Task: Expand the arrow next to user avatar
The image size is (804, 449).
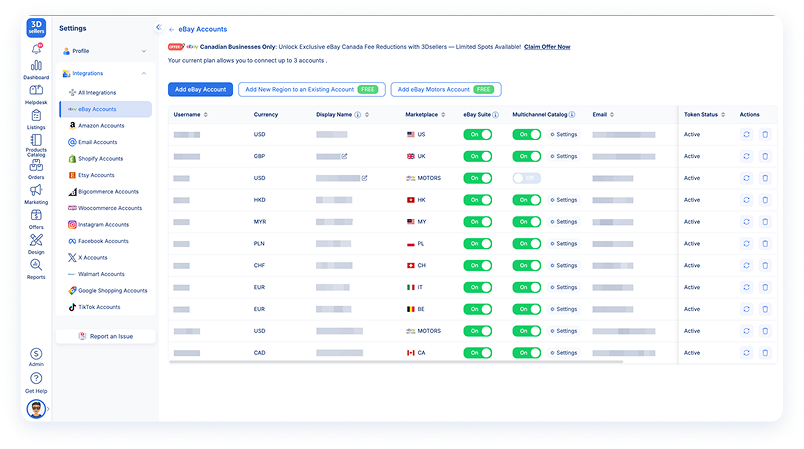Action: (x=48, y=409)
